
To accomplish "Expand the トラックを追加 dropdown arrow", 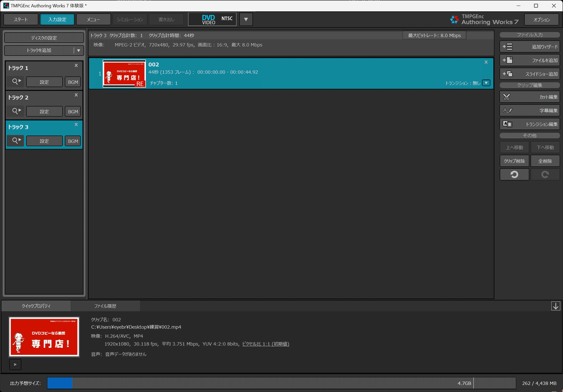I will click(78, 50).
